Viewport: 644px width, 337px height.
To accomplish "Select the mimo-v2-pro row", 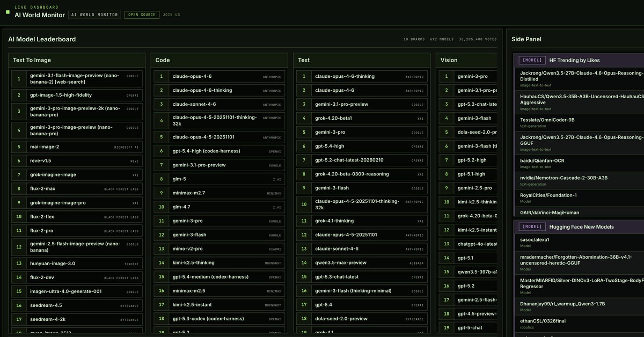I will click(219, 249).
